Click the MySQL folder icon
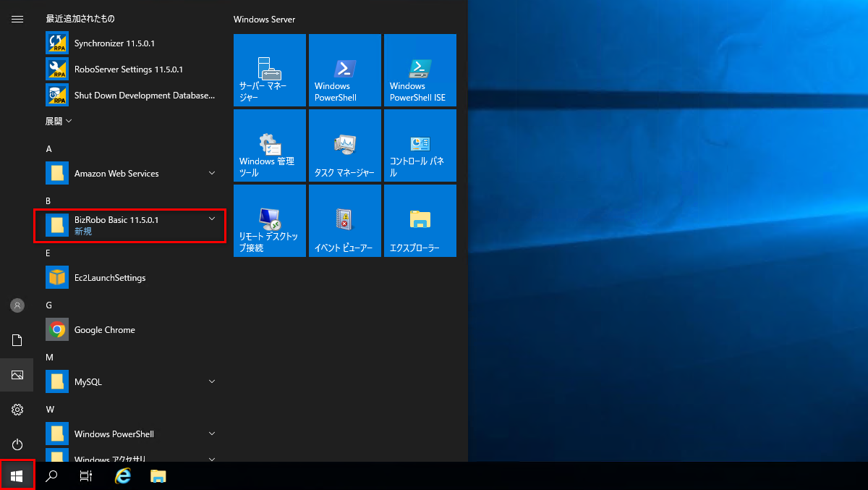 [57, 382]
